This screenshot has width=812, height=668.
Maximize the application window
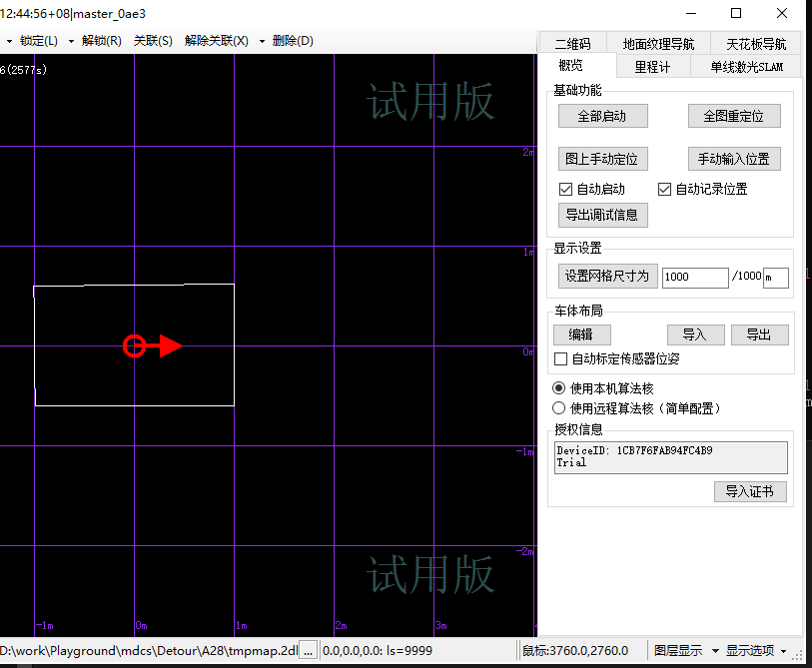click(736, 14)
